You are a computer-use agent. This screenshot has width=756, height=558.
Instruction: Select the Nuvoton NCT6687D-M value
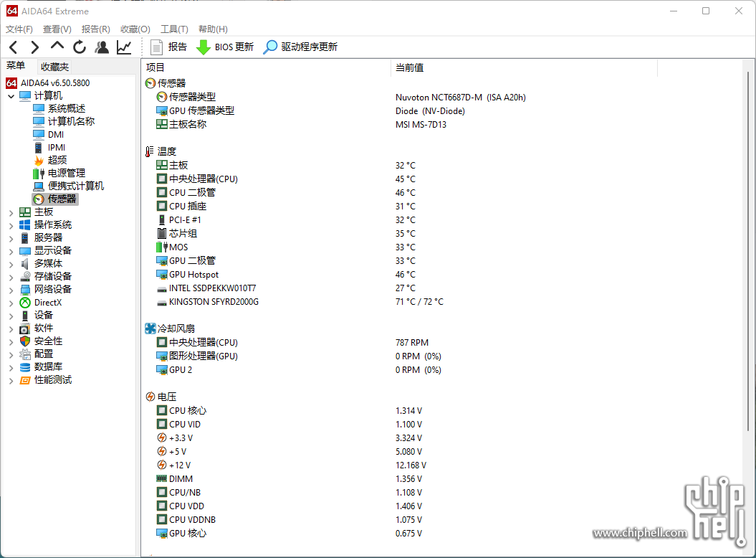coord(461,98)
